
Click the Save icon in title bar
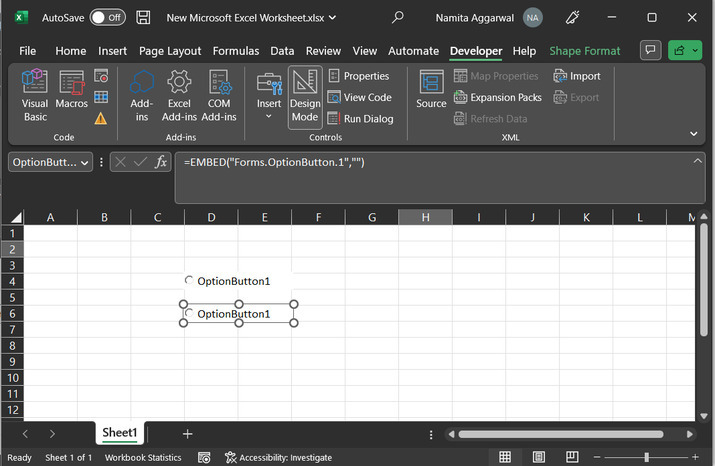(x=144, y=18)
